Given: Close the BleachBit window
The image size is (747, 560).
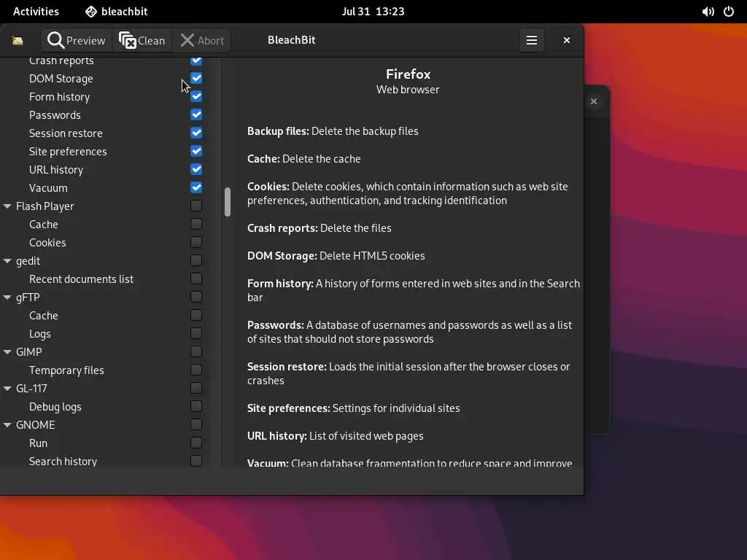Looking at the screenshot, I should click(x=566, y=41).
